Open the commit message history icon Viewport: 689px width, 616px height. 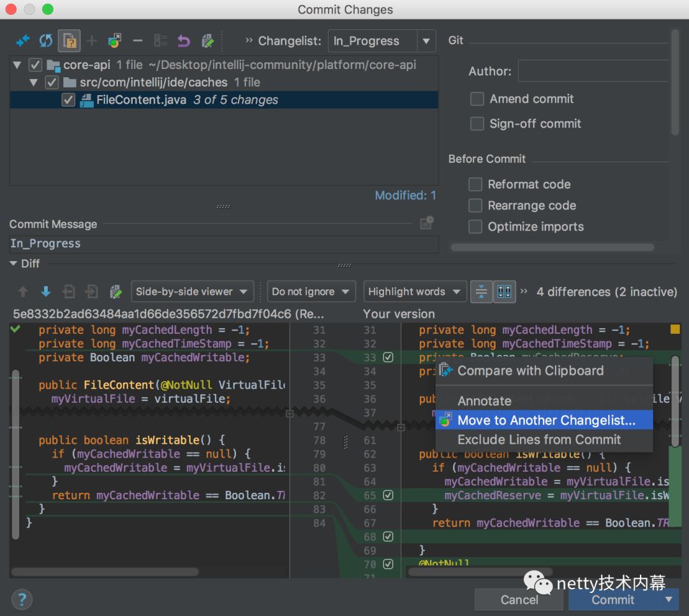427,223
